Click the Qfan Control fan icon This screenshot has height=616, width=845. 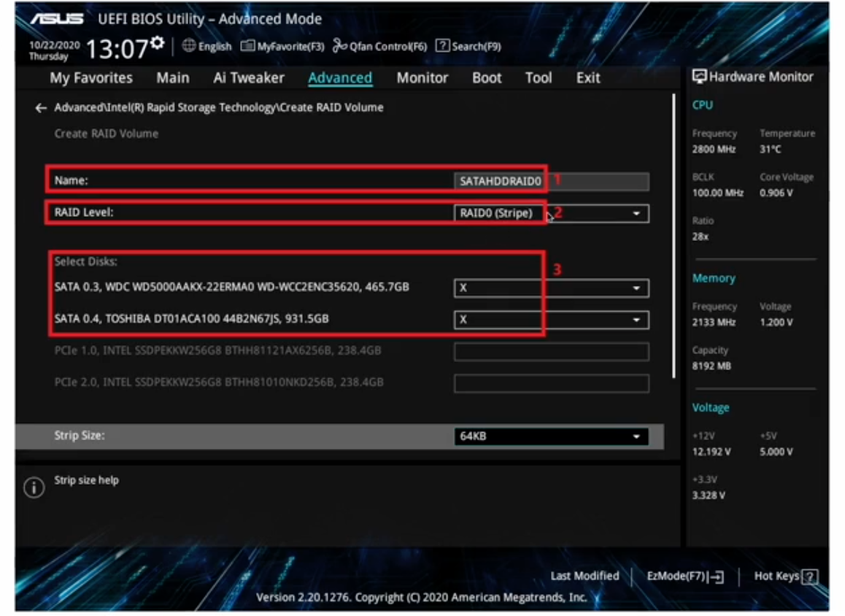click(x=339, y=46)
